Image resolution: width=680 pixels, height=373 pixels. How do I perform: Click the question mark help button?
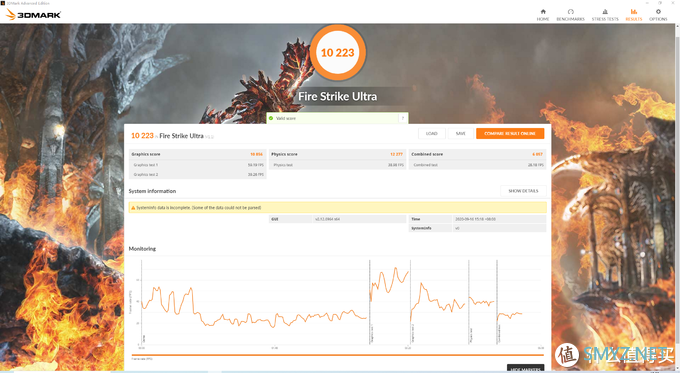[x=402, y=118]
